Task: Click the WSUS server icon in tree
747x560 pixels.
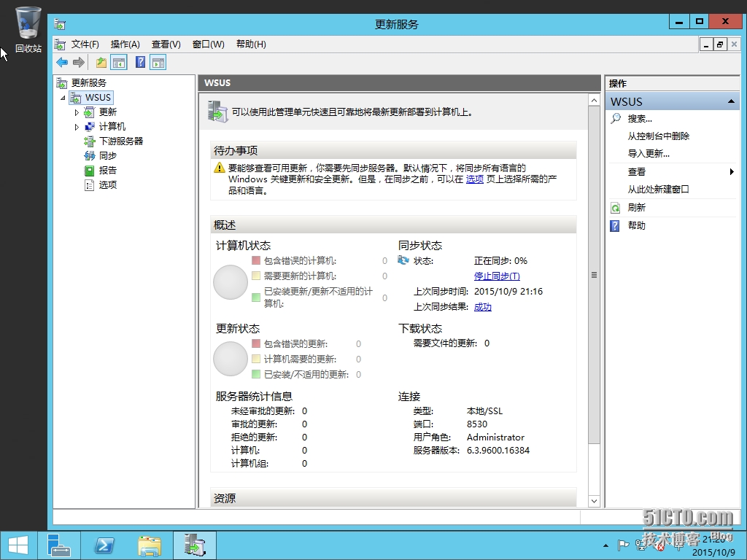Action: tap(76, 98)
